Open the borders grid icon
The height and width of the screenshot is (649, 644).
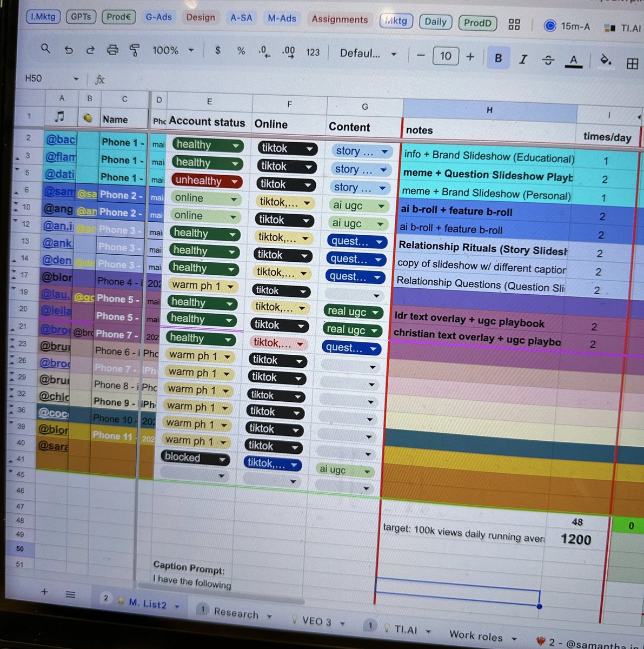[632, 63]
